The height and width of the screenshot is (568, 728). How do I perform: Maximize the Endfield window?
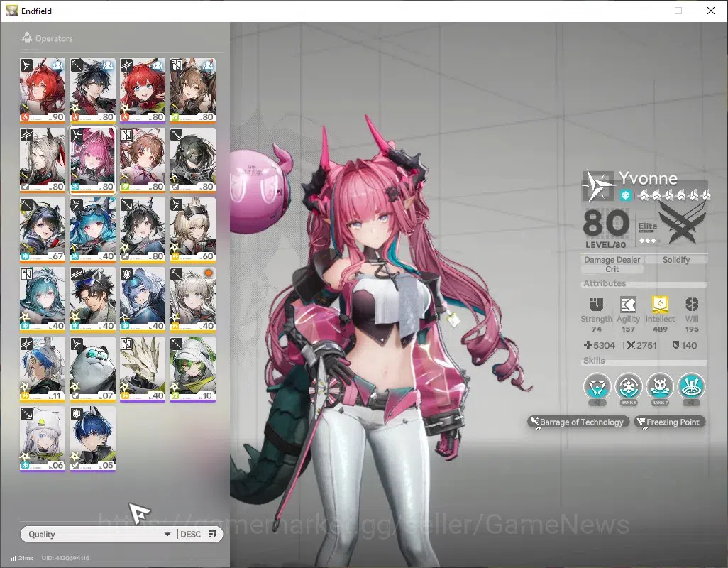678,11
